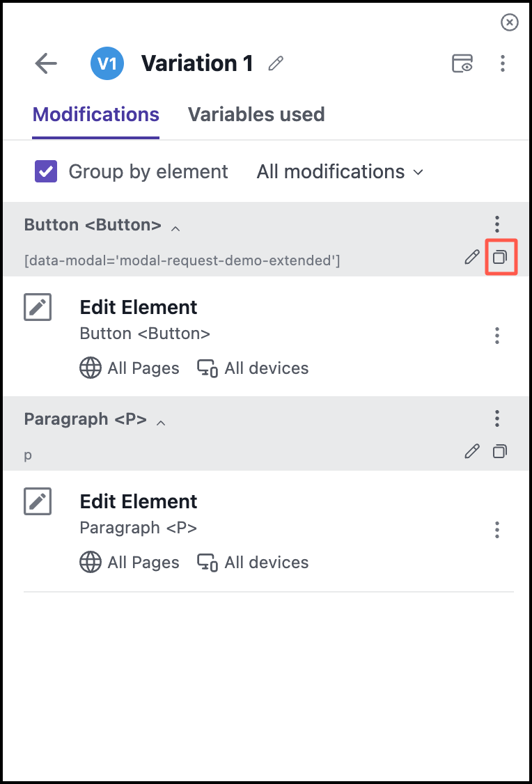
Task: Open kebab menu for Paragraph group header
Action: click(496, 418)
